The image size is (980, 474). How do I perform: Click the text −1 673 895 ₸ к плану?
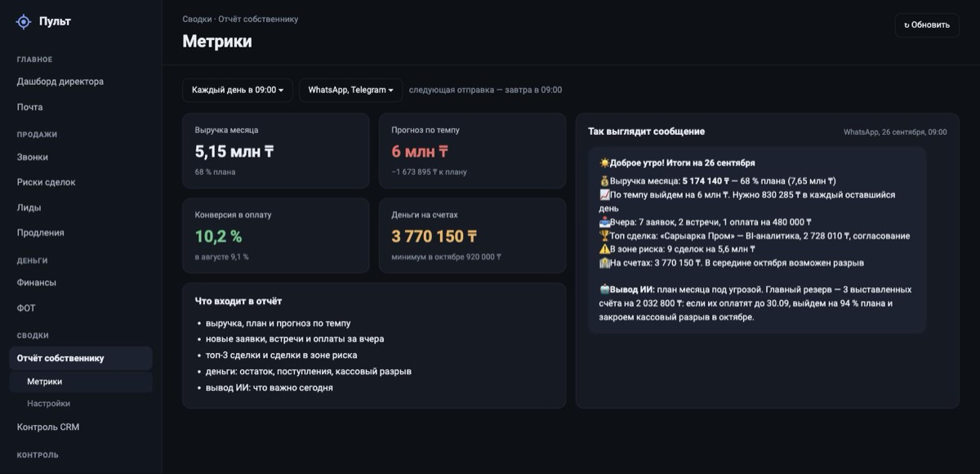pos(430,172)
